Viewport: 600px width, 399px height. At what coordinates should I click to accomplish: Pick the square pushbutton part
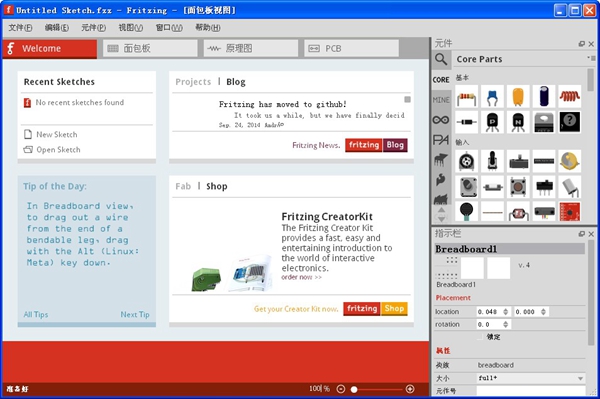[518, 187]
